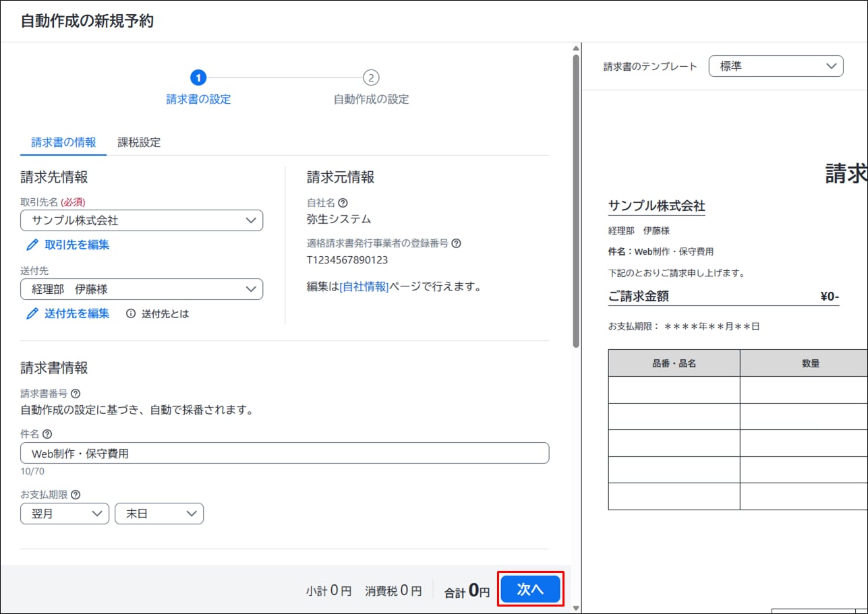Click help icon next to 自社名
Image resolution: width=868 pixels, height=614 pixels.
343,202
